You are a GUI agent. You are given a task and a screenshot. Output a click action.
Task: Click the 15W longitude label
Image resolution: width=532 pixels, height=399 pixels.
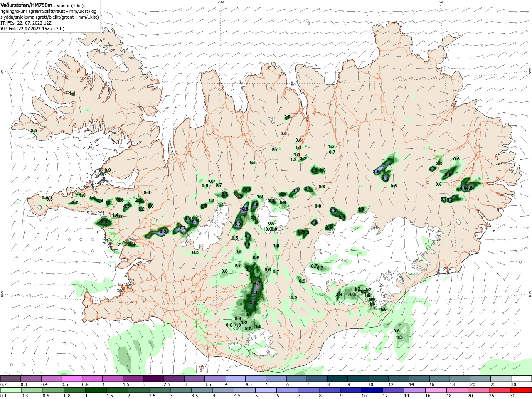[440, 2]
